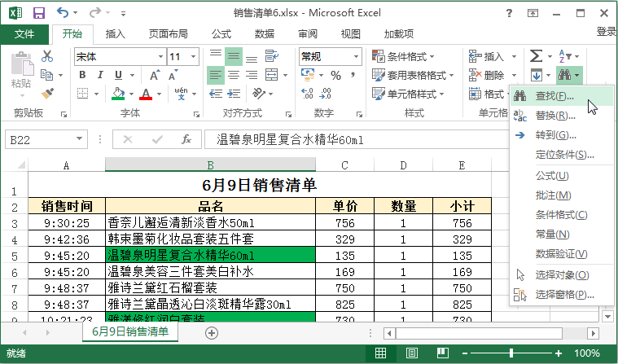Choose Replace (替换) from the menu

[562, 116]
